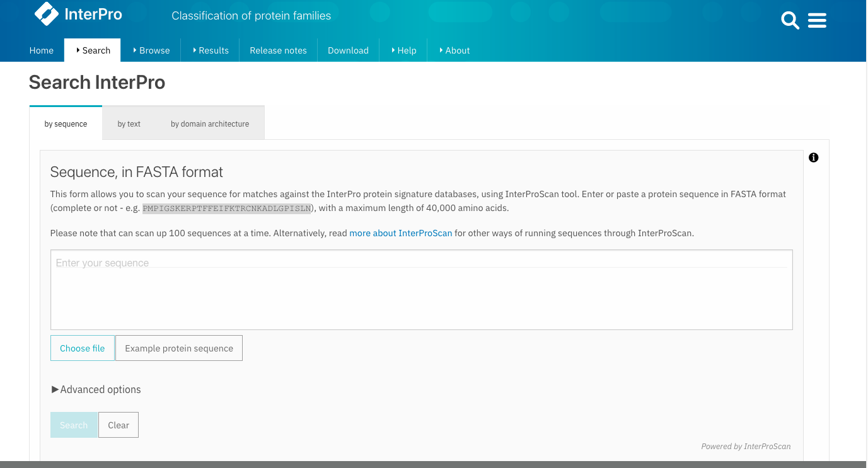Click the Choose file button
868x468 pixels.
[83, 348]
